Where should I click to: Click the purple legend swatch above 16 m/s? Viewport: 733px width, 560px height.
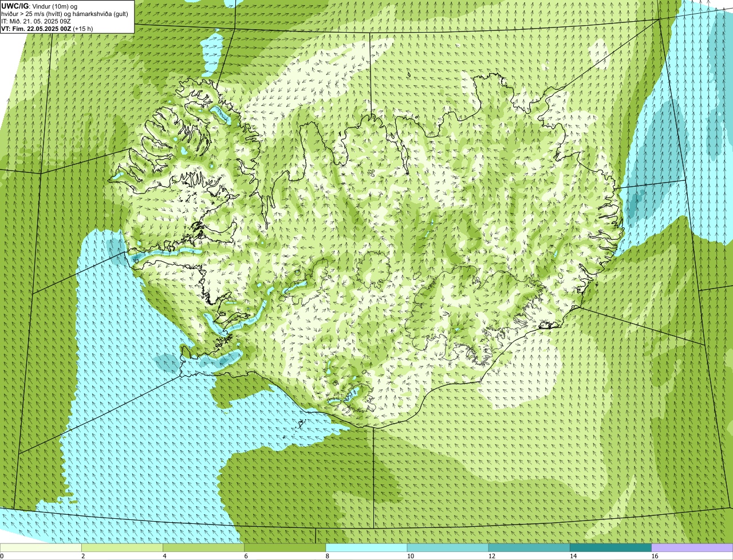point(692,548)
